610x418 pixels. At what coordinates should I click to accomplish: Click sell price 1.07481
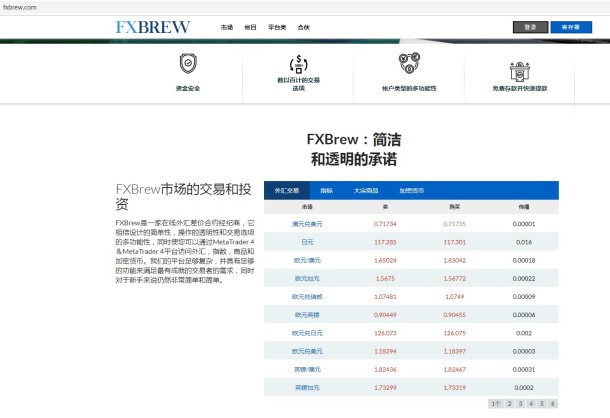click(385, 297)
